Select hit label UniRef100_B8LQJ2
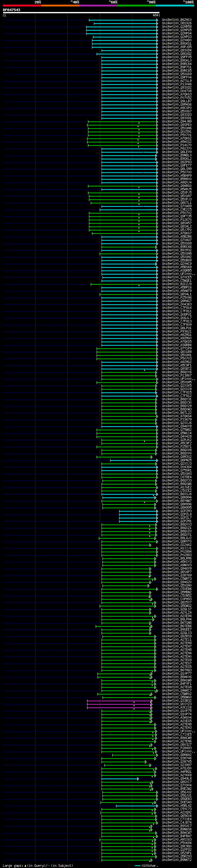This screenshot has width=197, height=868. click(x=177, y=538)
